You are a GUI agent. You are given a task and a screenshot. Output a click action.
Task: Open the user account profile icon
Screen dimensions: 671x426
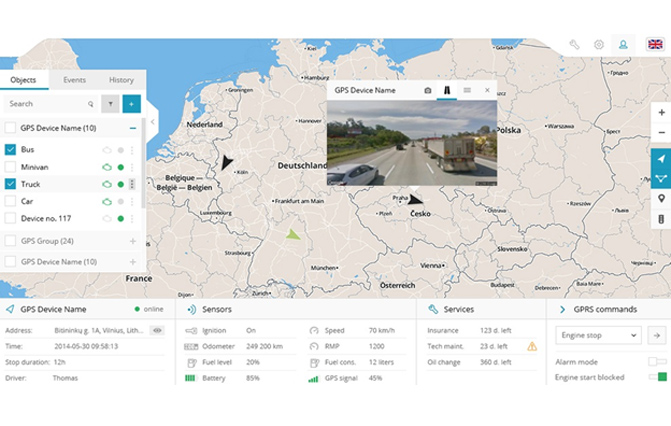pos(624,45)
